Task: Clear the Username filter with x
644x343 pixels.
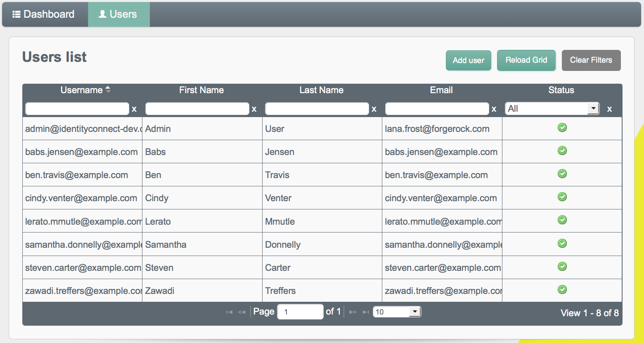Action: 134,109
